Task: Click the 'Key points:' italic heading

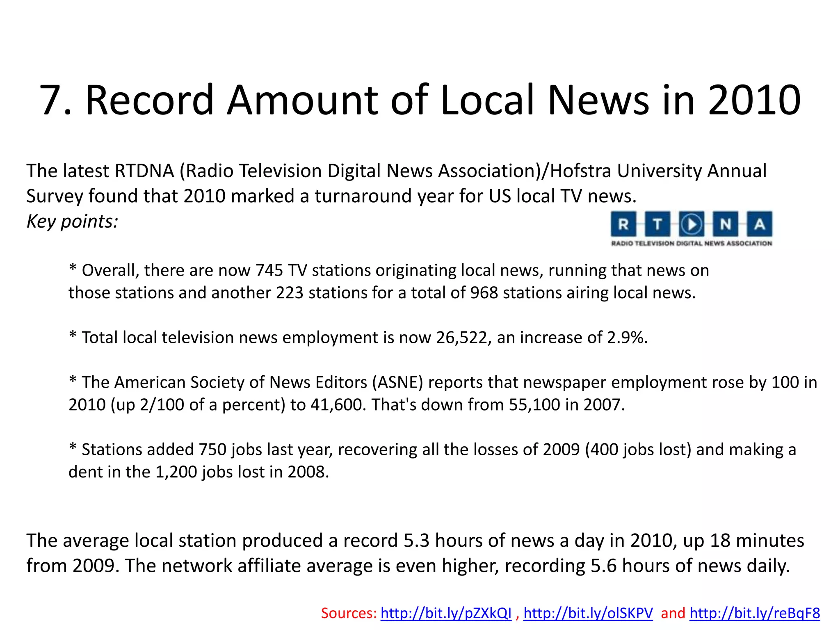Action: 72,221
